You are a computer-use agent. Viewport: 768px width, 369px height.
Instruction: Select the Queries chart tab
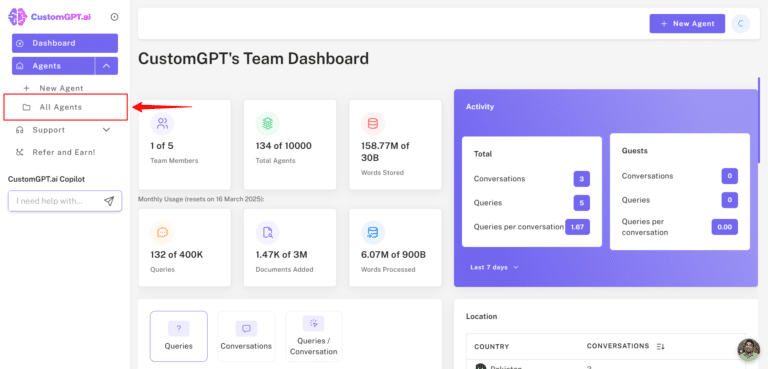click(x=179, y=336)
